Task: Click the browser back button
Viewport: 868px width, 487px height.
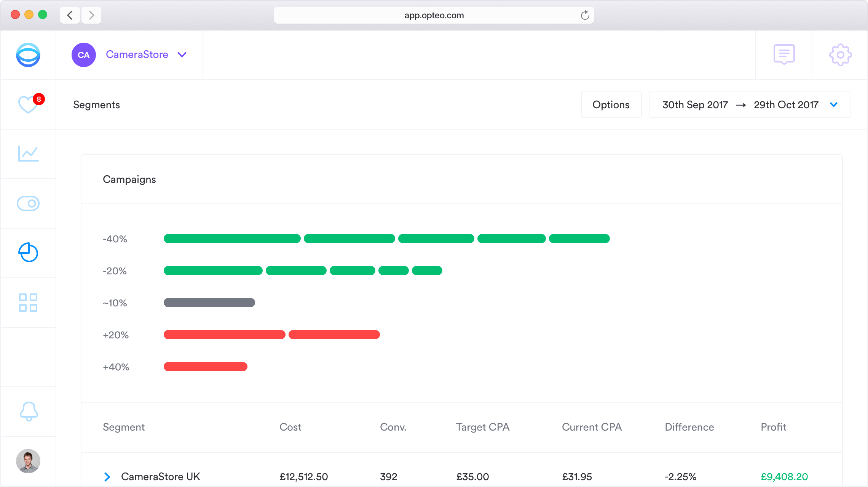Action: coord(70,15)
